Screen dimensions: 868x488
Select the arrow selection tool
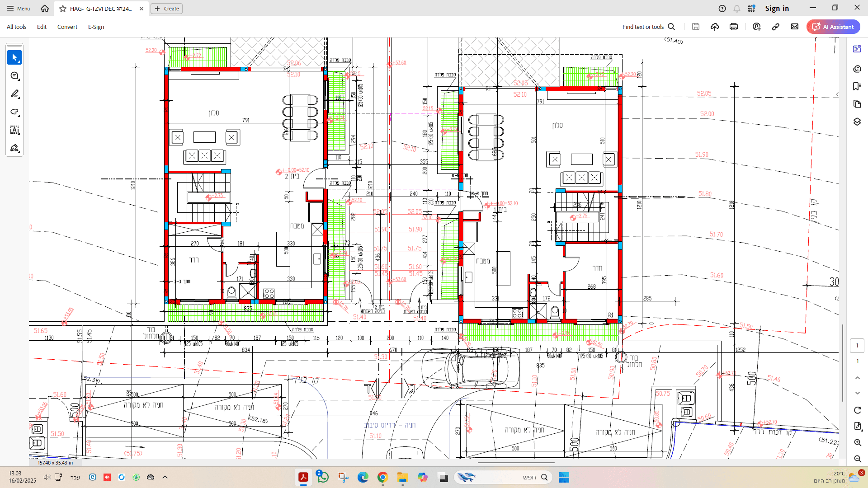(14, 57)
